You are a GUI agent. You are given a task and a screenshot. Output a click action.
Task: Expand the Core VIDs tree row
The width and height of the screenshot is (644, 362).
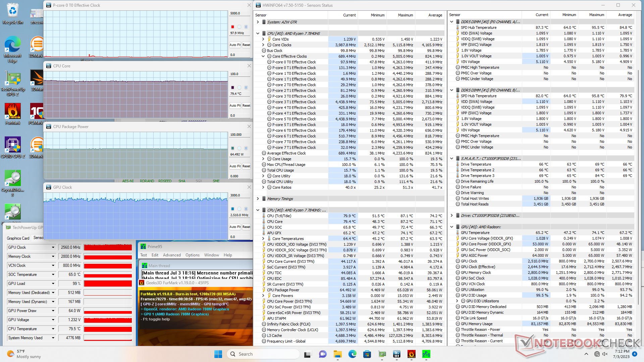coord(263,39)
